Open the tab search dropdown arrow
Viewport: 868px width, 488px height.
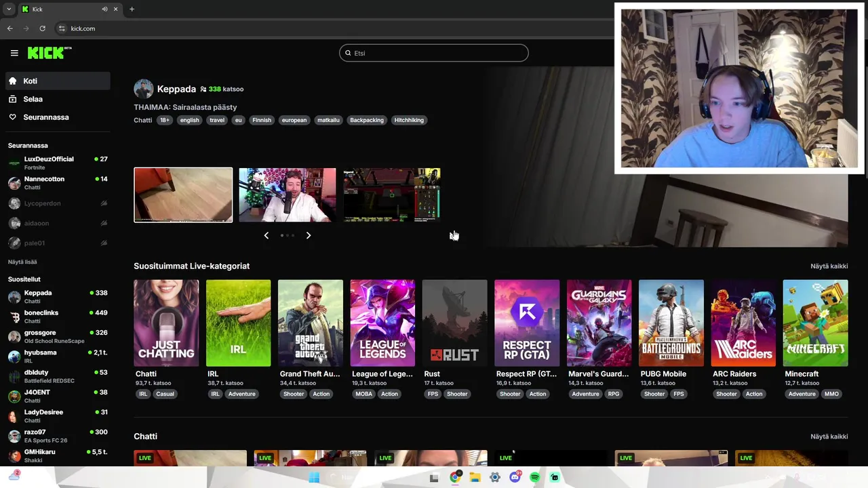point(8,9)
